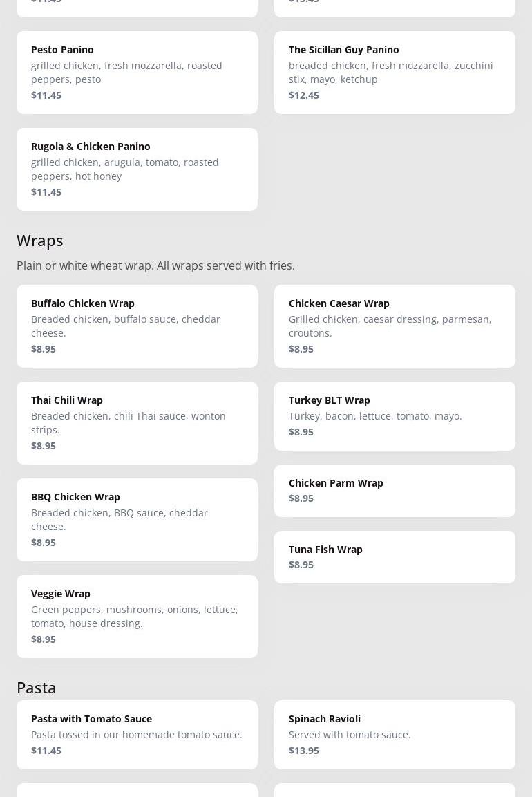Screen dimensions: 532x797
Task: Select Pasta with Tomato Sauce item
Action: [137, 734]
